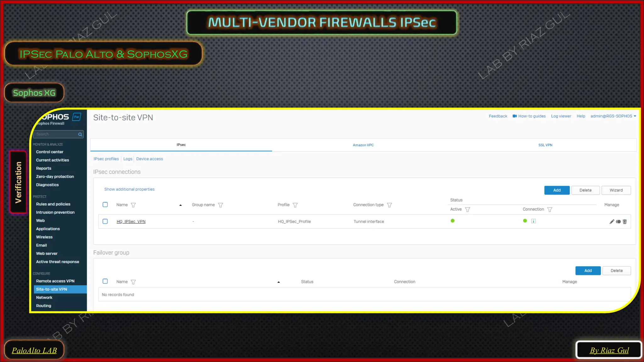This screenshot has height=362, width=644.
Task: Open Intrusion prevention menu
Action: (x=55, y=212)
